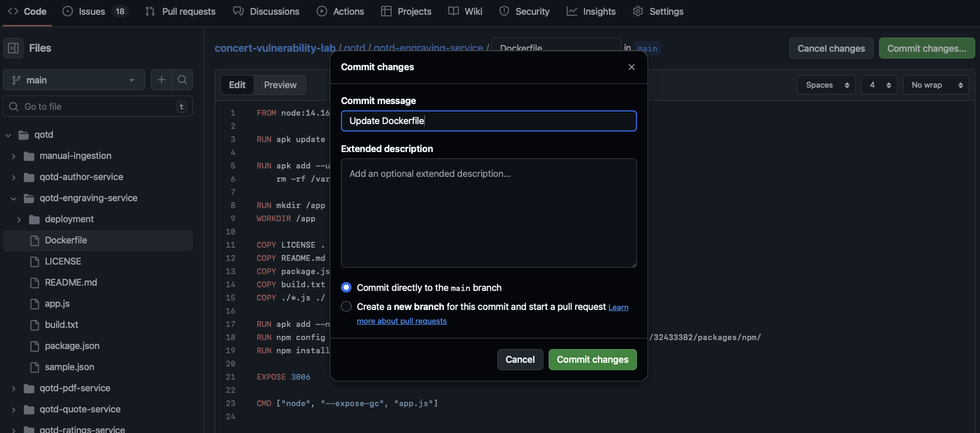
Task: Select commit directly to main branch
Action: coord(346,287)
